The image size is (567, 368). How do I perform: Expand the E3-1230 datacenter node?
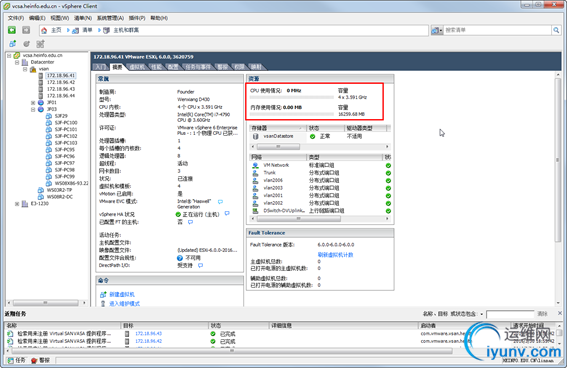coord(17,204)
